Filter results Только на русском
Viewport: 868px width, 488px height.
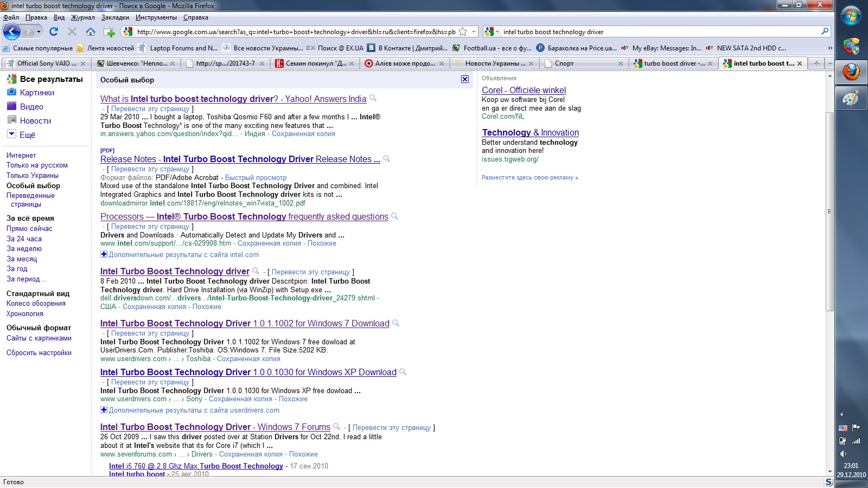point(37,165)
